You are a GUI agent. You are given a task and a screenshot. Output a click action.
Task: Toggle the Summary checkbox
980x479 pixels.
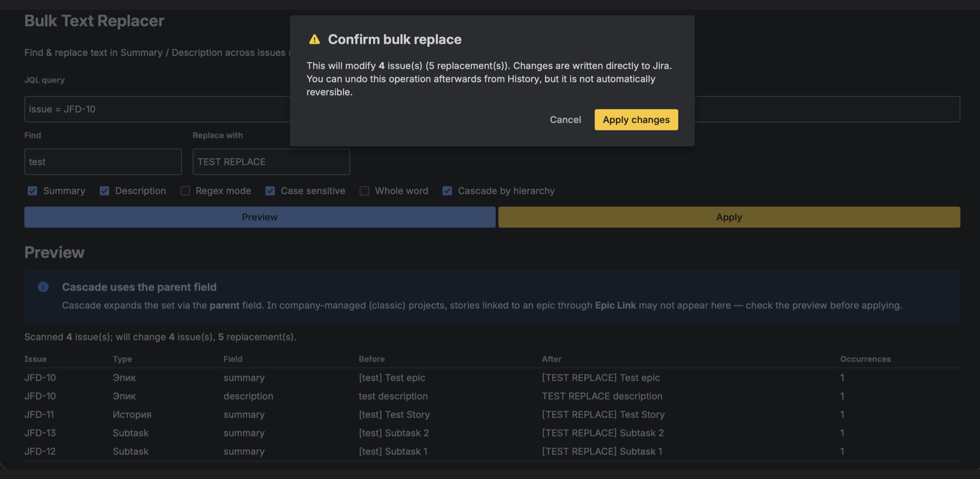pos(32,191)
